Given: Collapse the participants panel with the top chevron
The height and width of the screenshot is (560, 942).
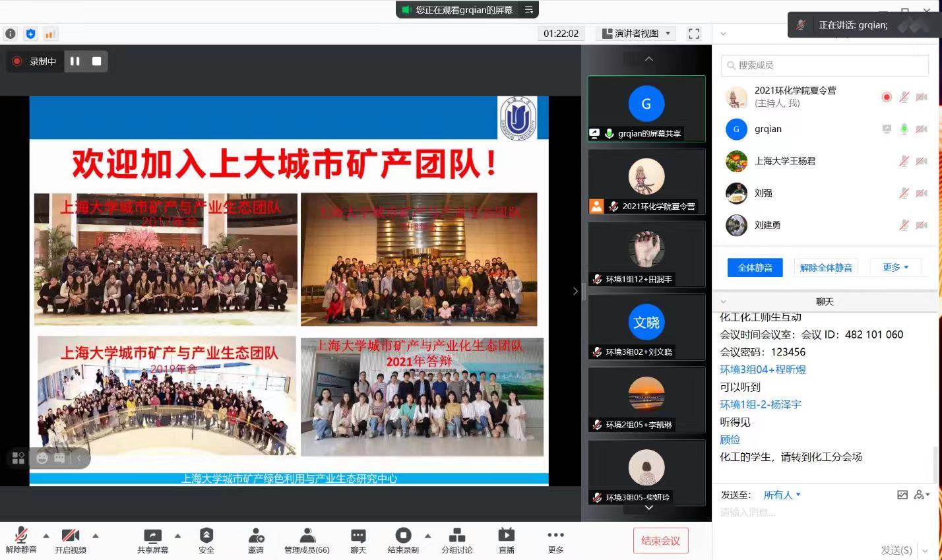Looking at the screenshot, I should click(723, 34).
